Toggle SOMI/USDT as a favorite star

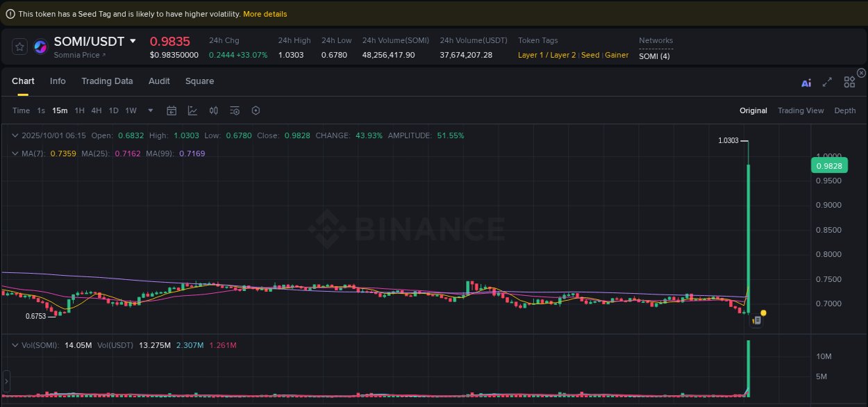(19, 46)
